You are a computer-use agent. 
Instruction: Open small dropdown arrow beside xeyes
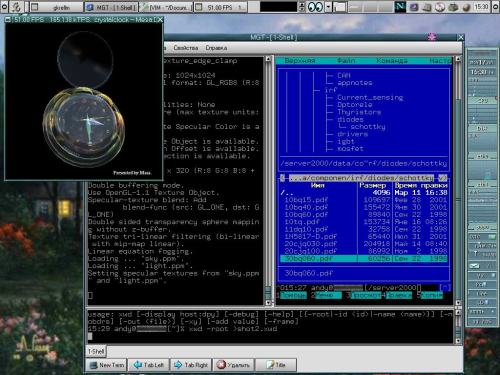(x=328, y=7)
